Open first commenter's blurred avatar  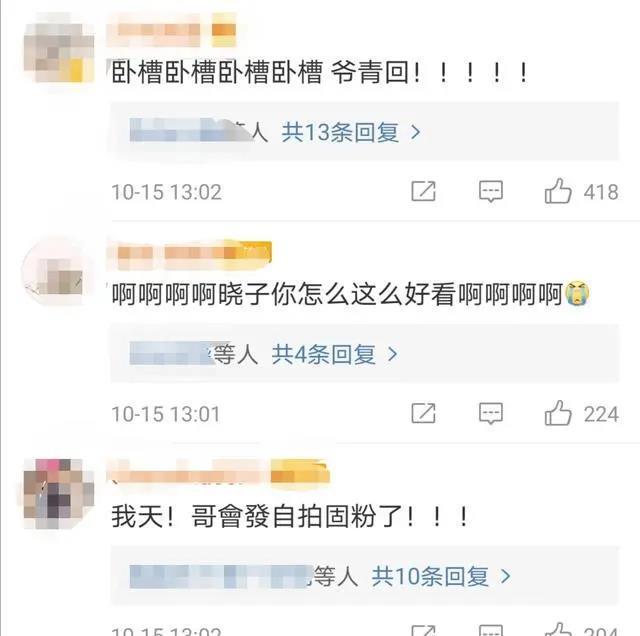point(58,53)
